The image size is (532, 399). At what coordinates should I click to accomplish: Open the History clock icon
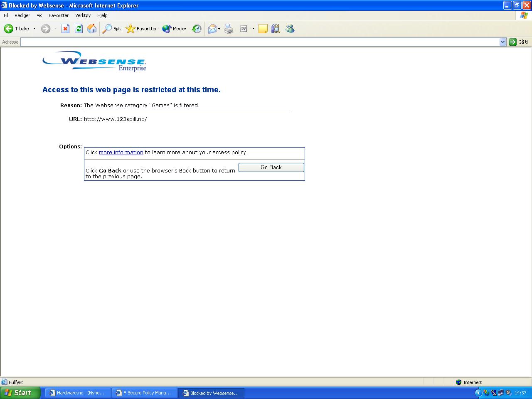(x=197, y=29)
